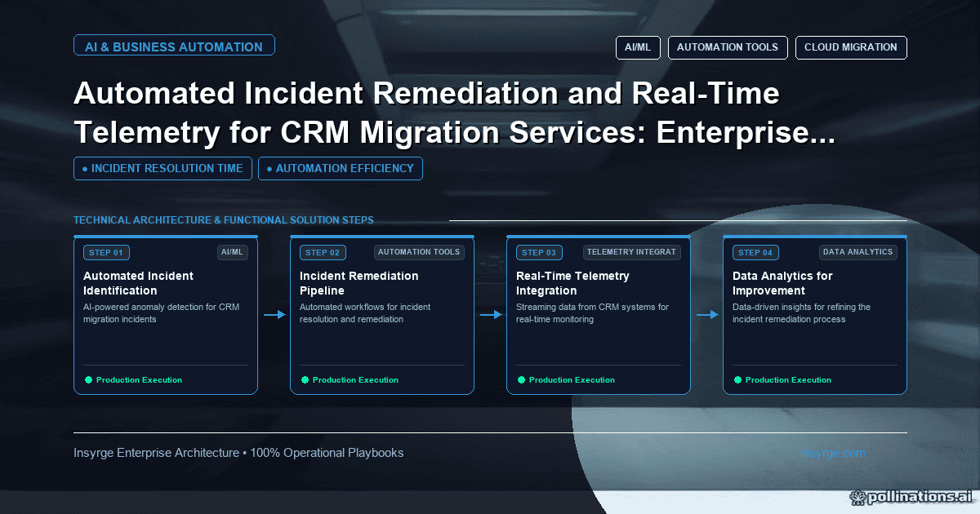
Task: Select the AI/ML tag in header
Action: [x=638, y=47]
